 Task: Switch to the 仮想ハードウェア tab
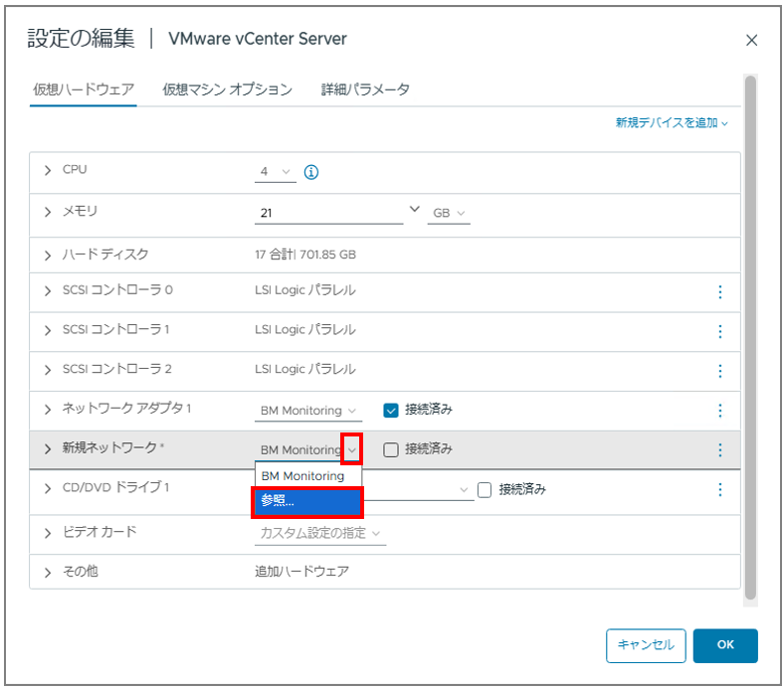coord(83,89)
